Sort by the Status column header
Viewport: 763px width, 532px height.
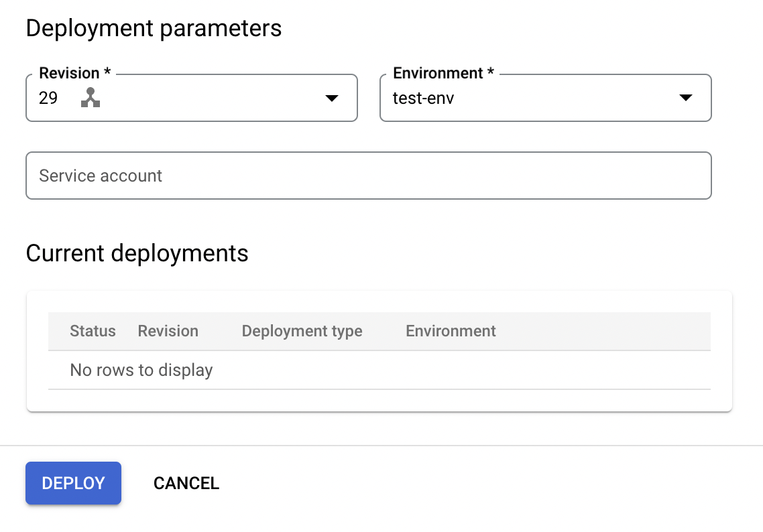pyautogui.click(x=93, y=331)
